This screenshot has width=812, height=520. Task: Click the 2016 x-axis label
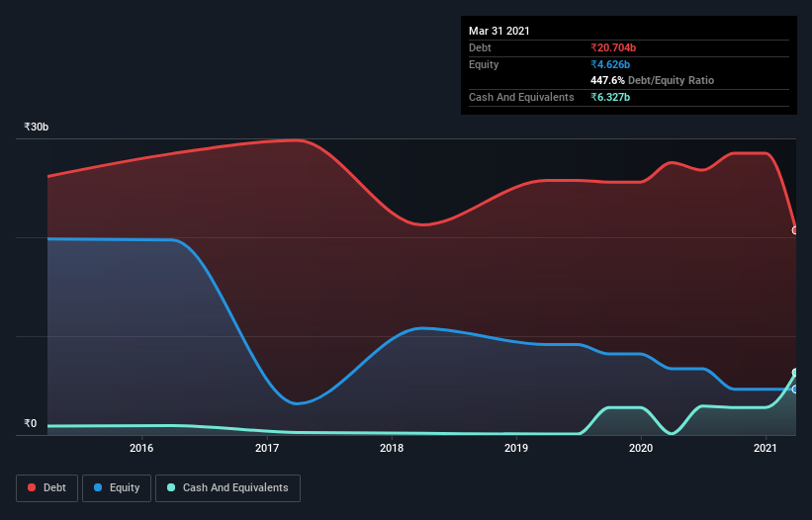click(x=141, y=448)
